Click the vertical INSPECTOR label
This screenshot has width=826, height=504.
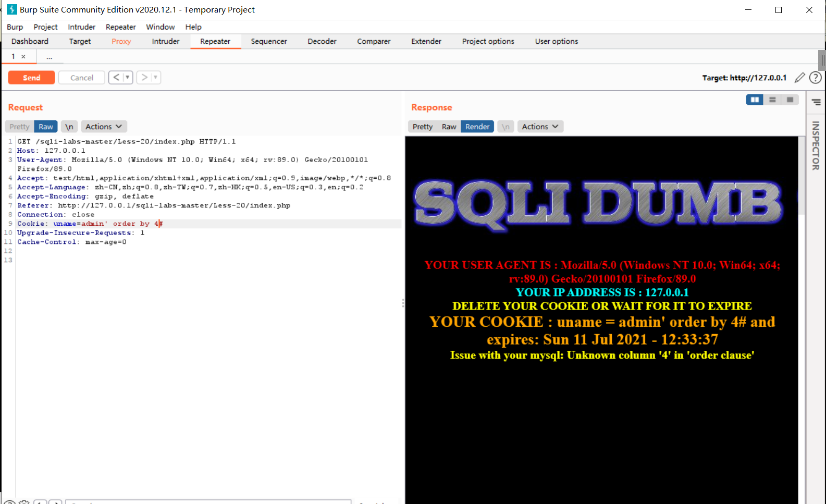816,146
